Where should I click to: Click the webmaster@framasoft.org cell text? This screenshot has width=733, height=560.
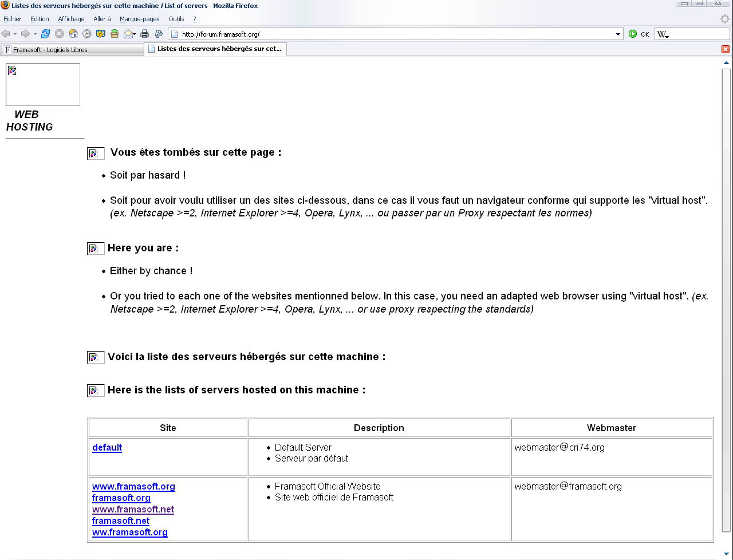tap(568, 486)
